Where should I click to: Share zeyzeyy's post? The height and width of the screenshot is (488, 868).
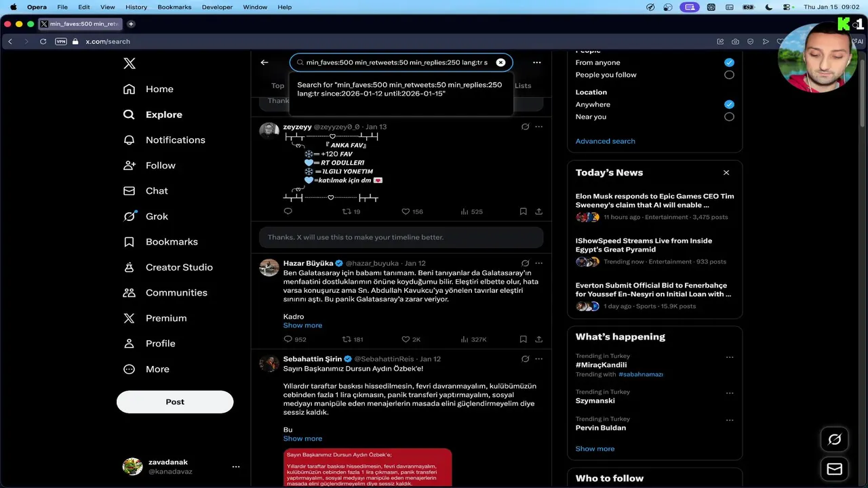pyautogui.click(x=538, y=211)
